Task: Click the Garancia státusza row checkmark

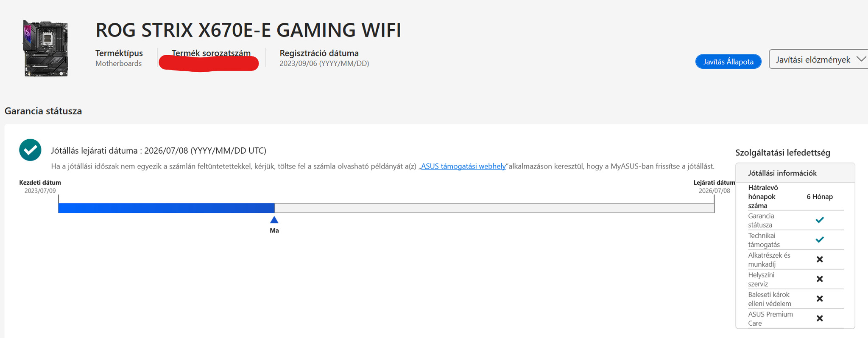Action: coord(820,220)
